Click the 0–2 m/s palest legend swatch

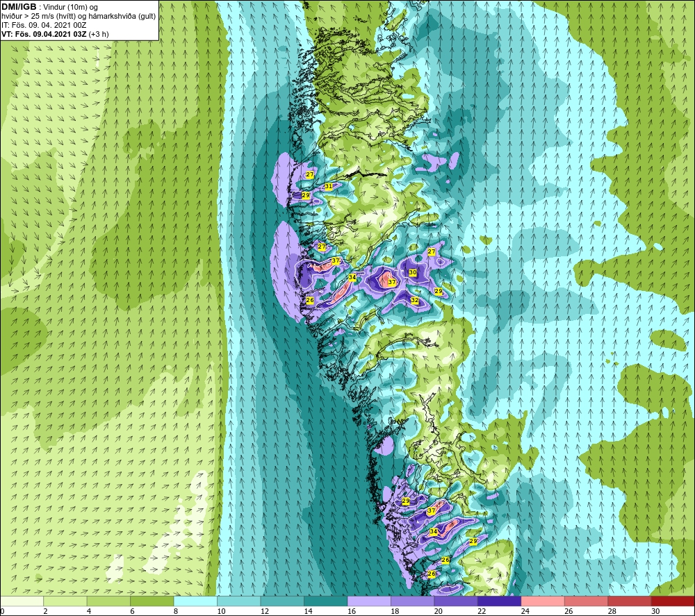click(22, 601)
